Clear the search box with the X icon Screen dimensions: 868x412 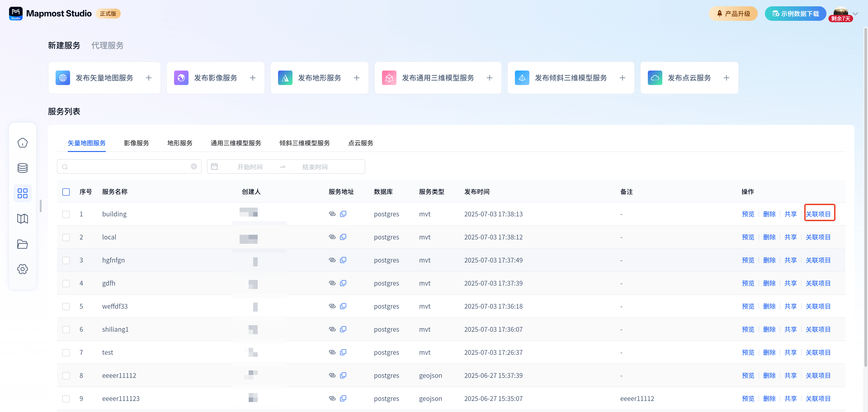click(x=194, y=167)
